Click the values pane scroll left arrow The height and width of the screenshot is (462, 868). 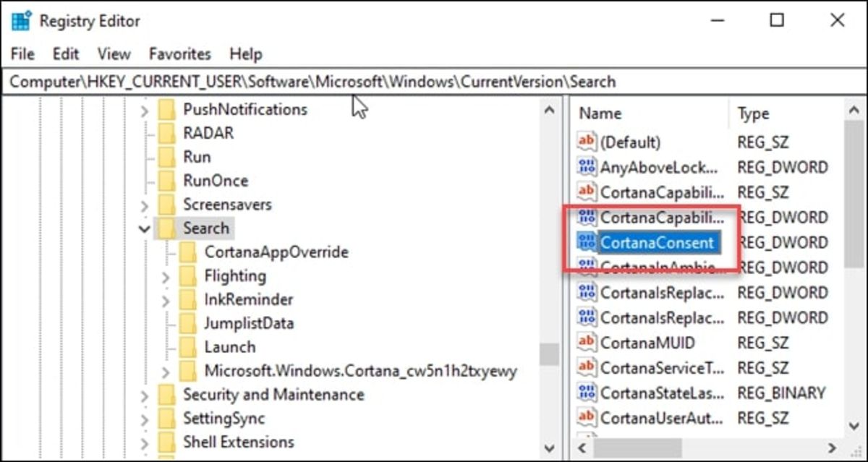(581, 448)
